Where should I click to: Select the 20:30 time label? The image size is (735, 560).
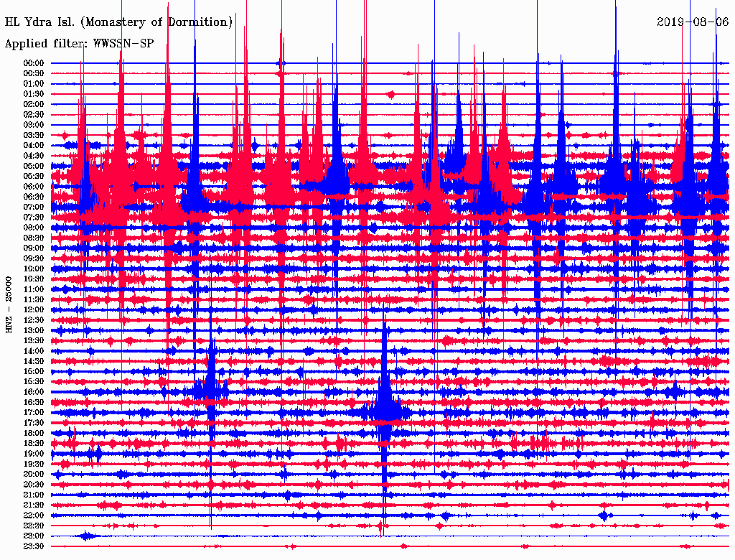coord(34,485)
